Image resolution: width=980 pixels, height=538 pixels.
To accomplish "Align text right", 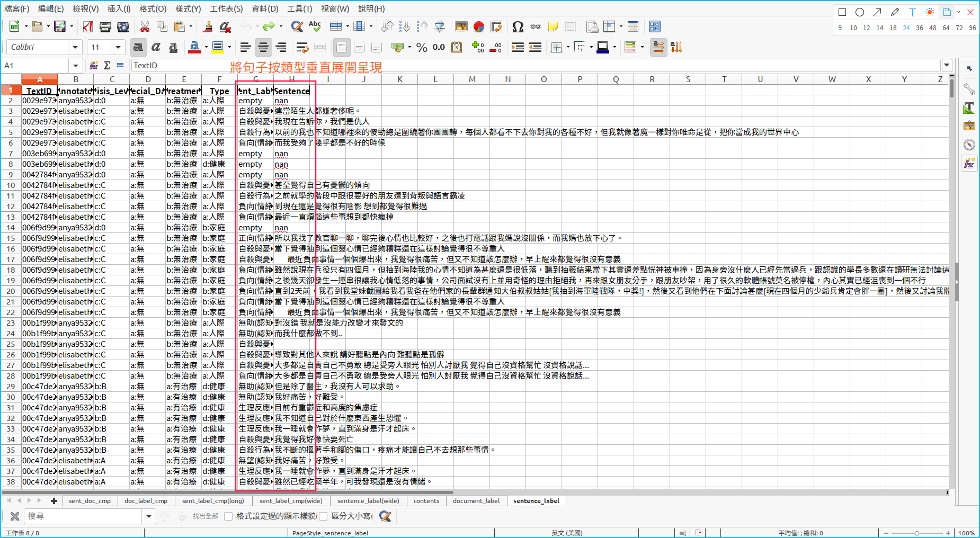I will (x=281, y=47).
